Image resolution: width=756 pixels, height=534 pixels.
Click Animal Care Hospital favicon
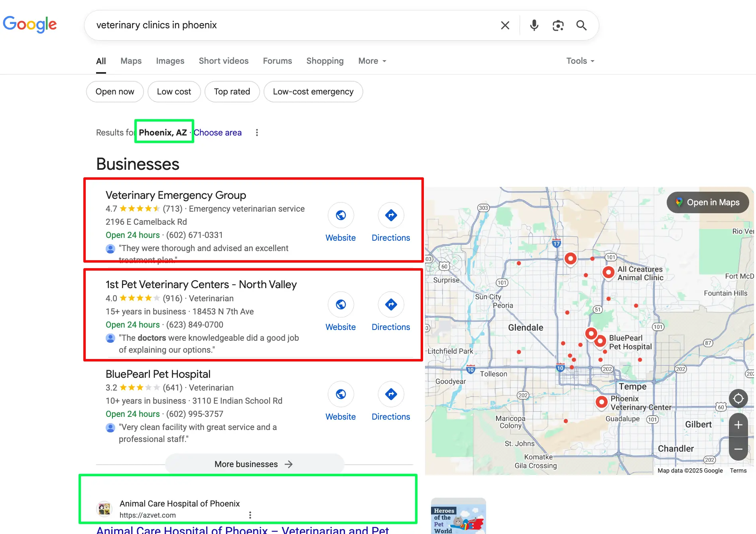coord(104,509)
